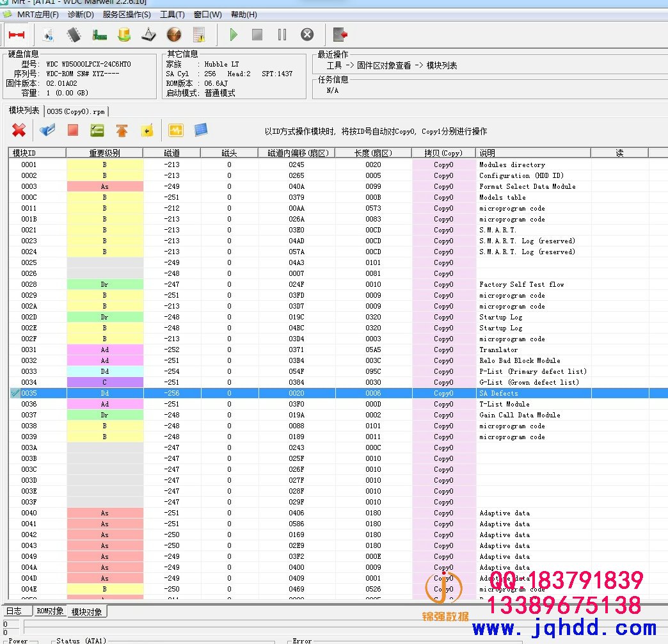Screen dimensions: 668x644
Task: Click the red square stop icon in module toolbar
Action: pyautogui.click(x=73, y=130)
